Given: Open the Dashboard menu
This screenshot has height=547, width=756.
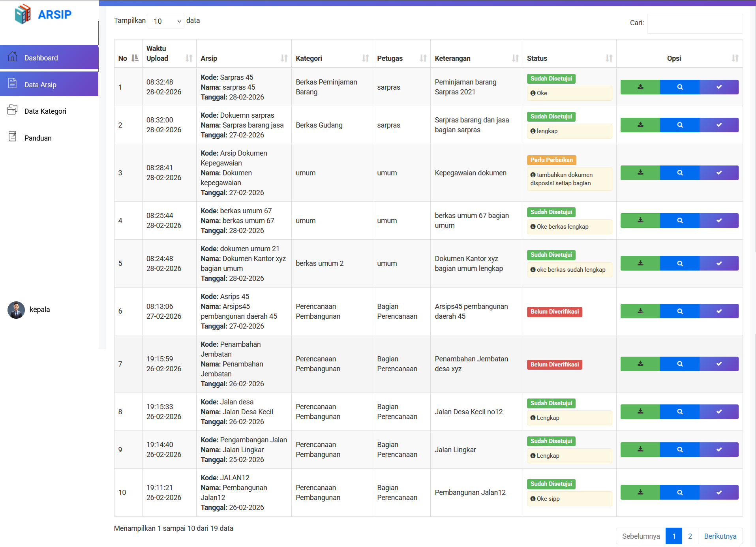Looking at the screenshot, I should pyautogui.click(x=49, y=58).
